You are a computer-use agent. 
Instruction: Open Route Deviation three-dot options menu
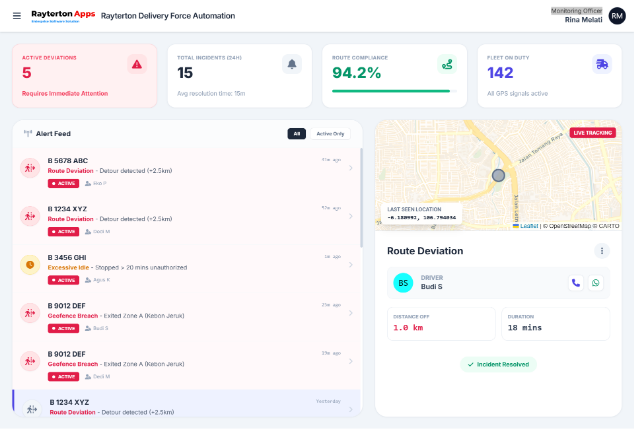[x=602, y=251]
